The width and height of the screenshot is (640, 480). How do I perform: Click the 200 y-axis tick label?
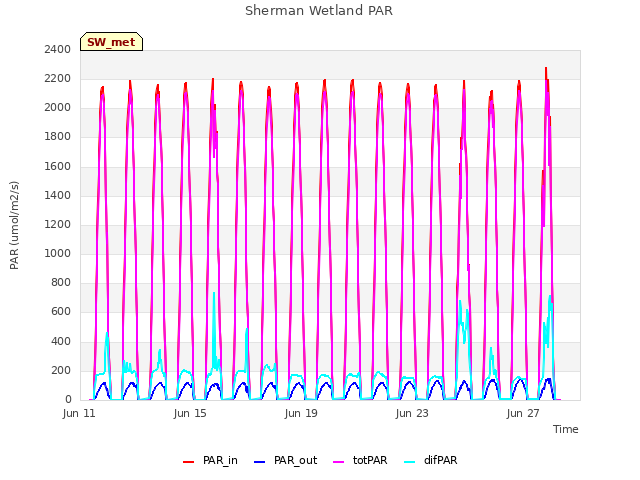coord(61,371)
